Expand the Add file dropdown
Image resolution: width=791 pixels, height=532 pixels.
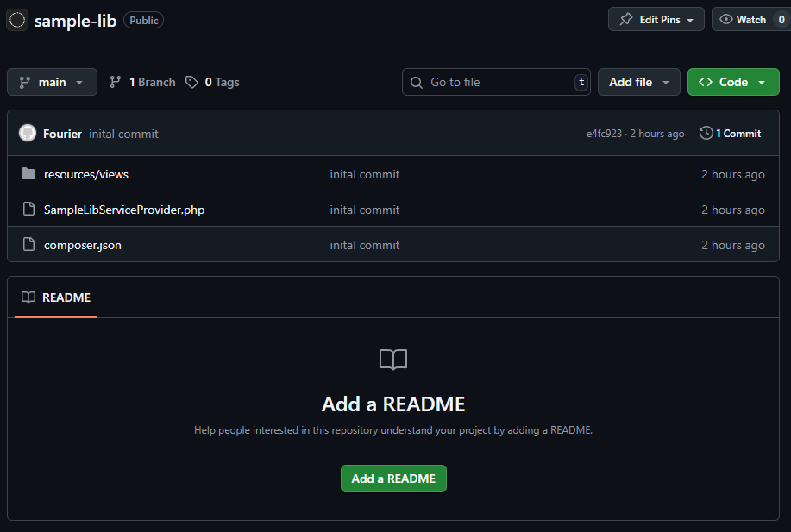coord(638,82)
